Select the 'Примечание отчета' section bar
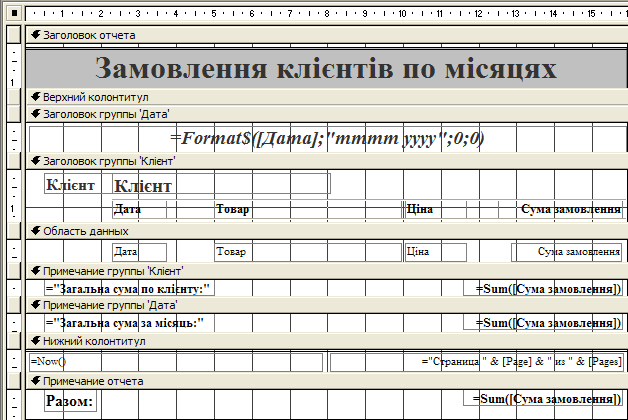The image size is (628, 420). (327, 381)
